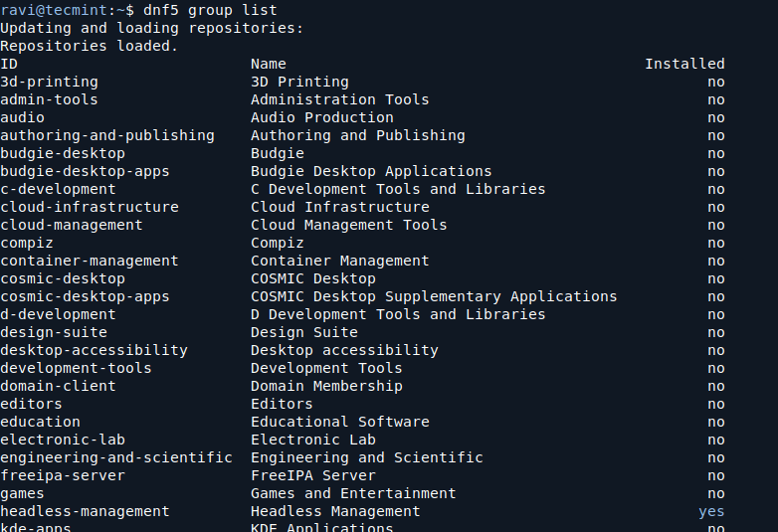Click the 'Budgie Desktop Applications' name
Image resolution: width=778 pixels, height=532 pixels.
click(371, 171)
